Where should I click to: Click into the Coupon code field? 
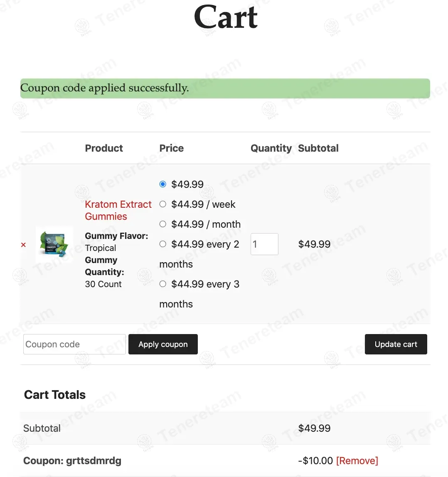[x=74, y=344]
